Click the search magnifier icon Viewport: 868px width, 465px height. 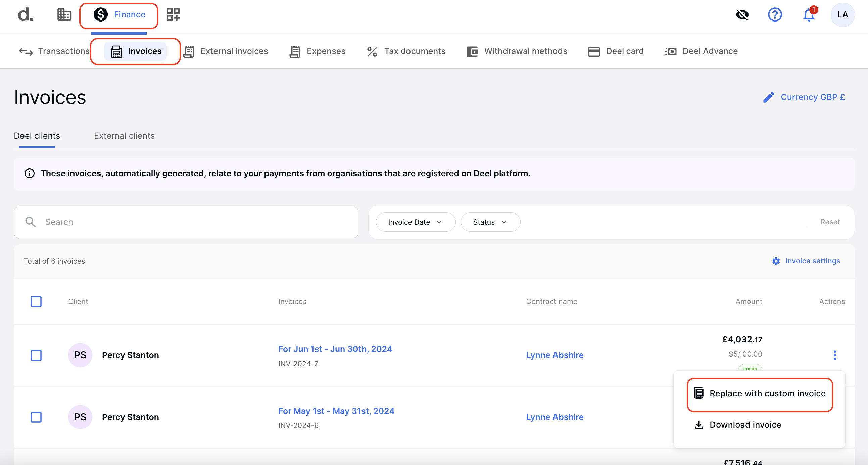point(30,222)
